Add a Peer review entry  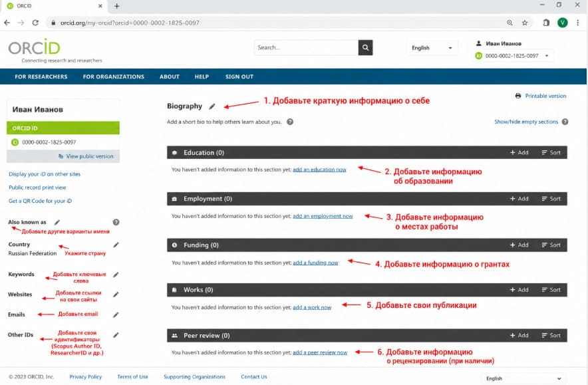[x=519, y=336]
